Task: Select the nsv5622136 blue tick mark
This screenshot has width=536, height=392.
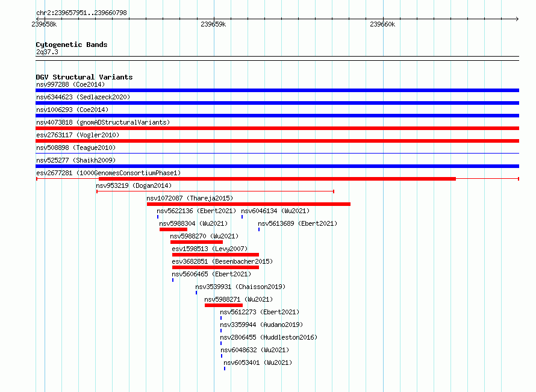Action: point(158,217)
